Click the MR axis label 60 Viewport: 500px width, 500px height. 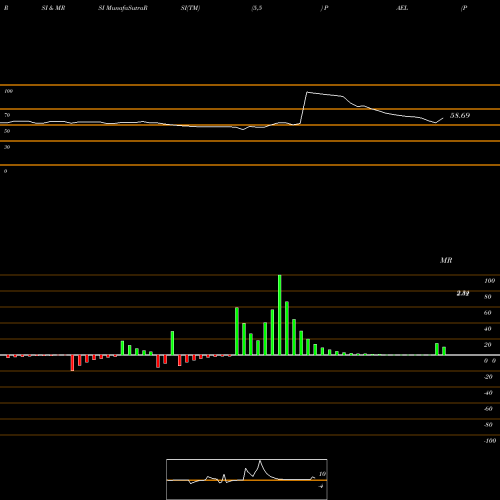(x=488, y=313)
